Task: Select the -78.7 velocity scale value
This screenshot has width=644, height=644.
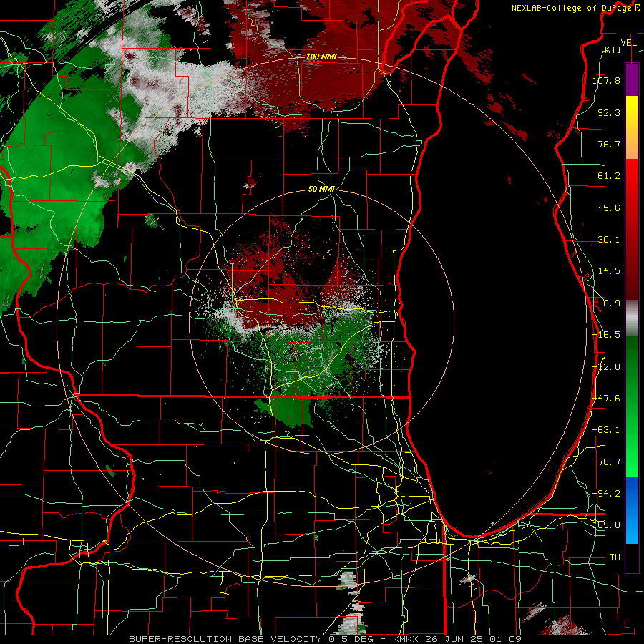Action: pos(606,462)
